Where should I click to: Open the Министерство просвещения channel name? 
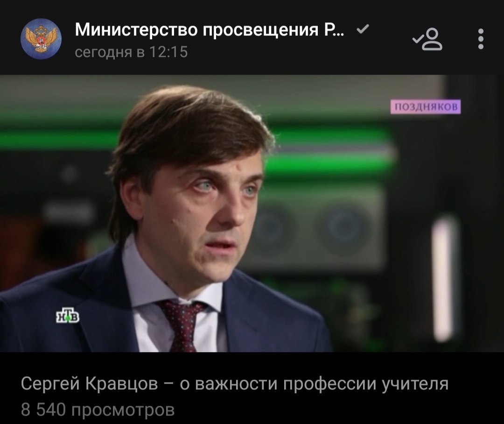(209, 30)
